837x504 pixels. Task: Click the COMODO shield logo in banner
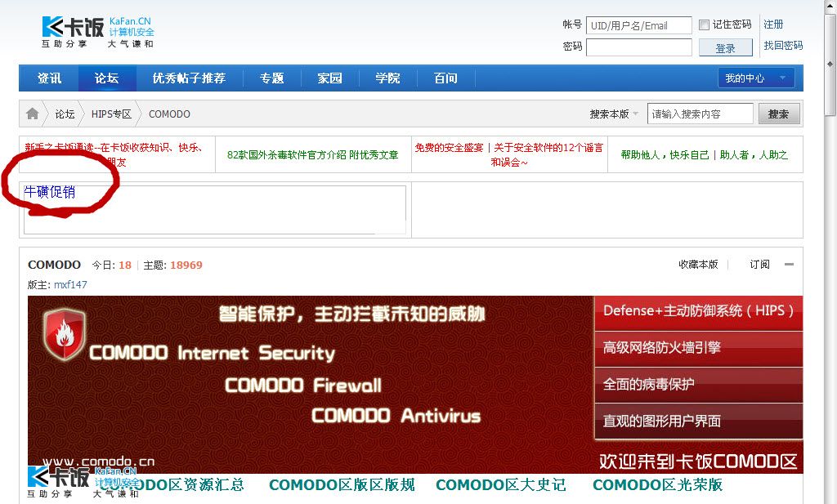coord(64,334)
